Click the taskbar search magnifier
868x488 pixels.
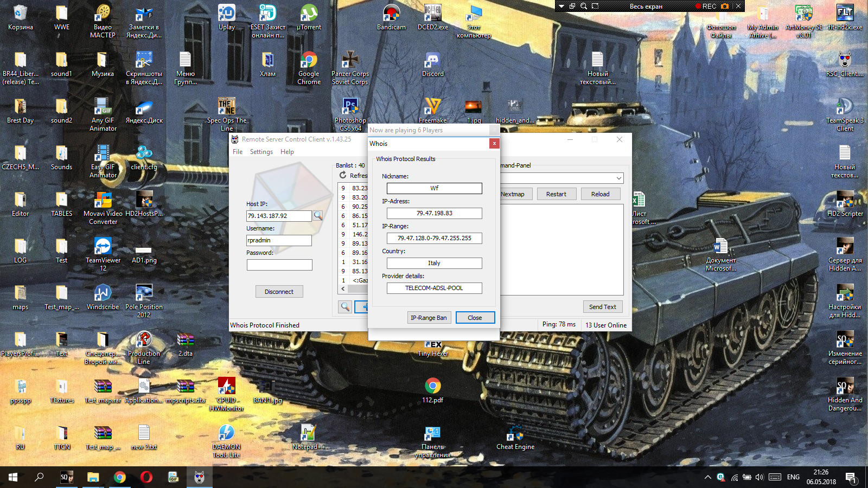[x=39, y=477]
